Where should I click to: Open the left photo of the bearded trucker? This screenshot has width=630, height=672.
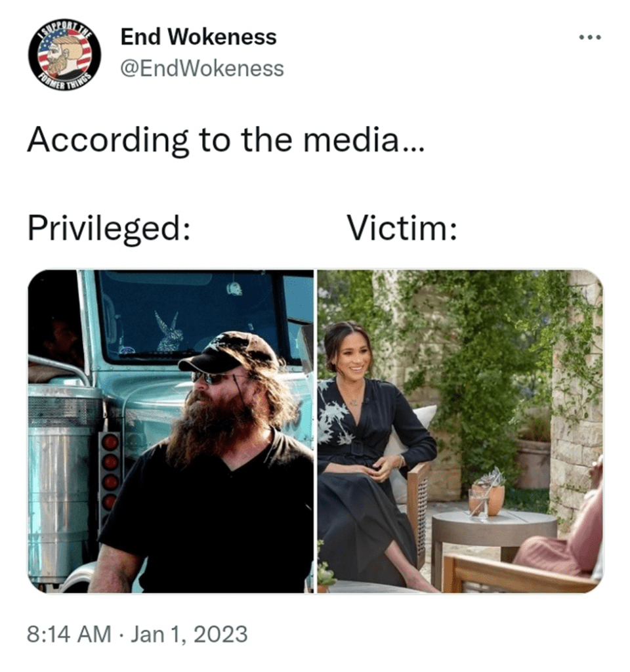[x=171, y=431]
